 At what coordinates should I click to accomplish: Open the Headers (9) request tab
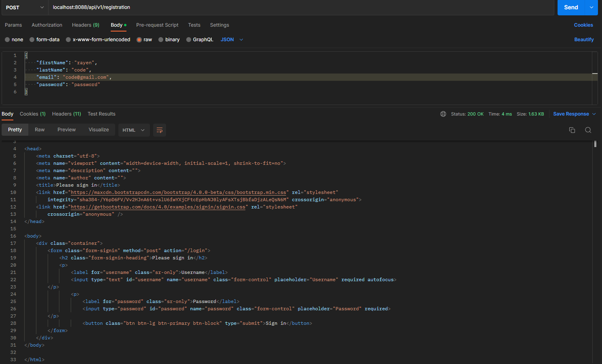(86, 25)
